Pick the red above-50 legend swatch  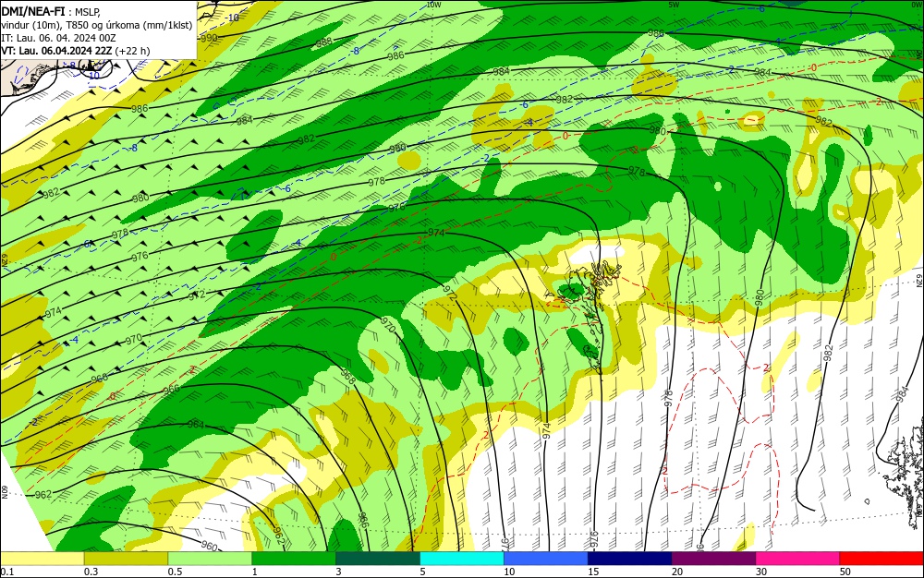[881, 559]
